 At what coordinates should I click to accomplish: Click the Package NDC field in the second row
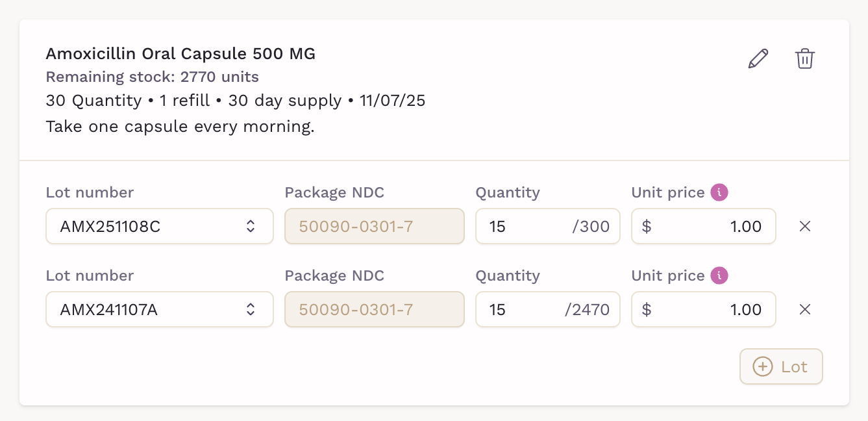(375, 309)
